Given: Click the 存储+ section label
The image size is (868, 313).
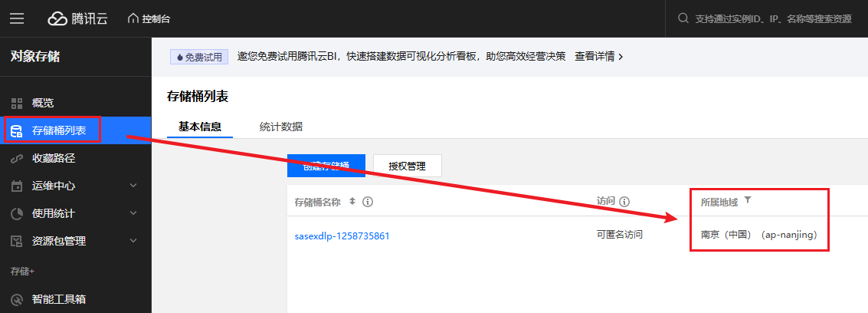Looking at the screenshot, I should click(x=23, y=271).
